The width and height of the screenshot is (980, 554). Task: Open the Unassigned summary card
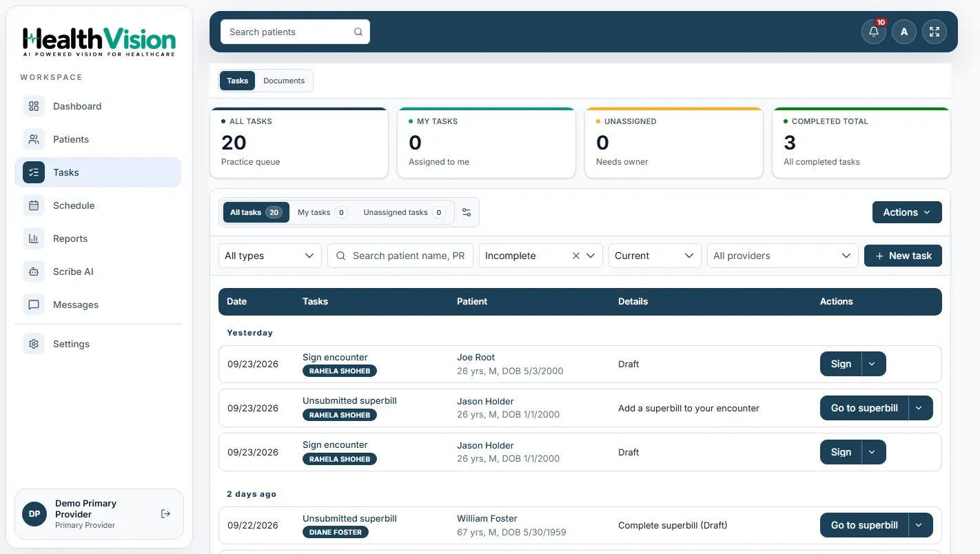[x=674, y=143]
